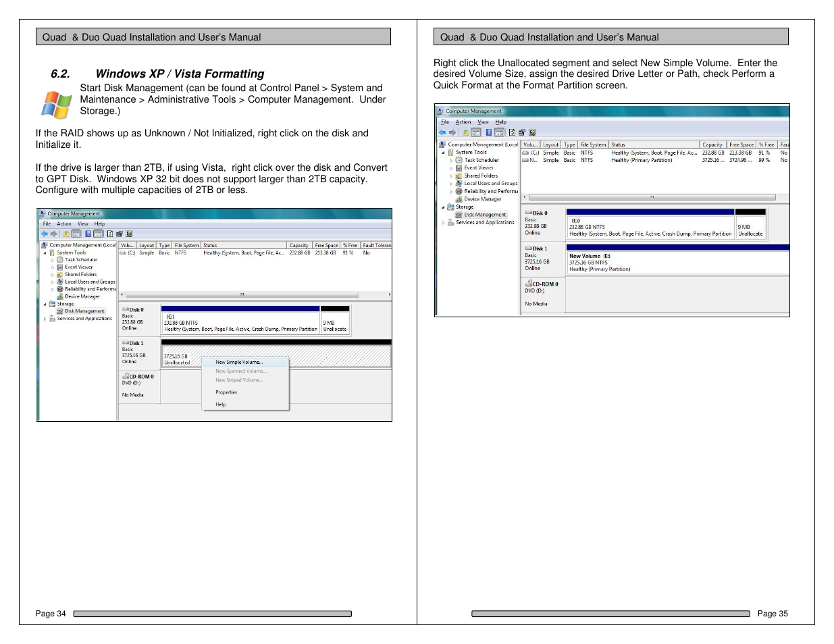The image size is (834, 644).
Task: Select (C:) partition block in page 34 Disk 0
Action: [240, 322]
